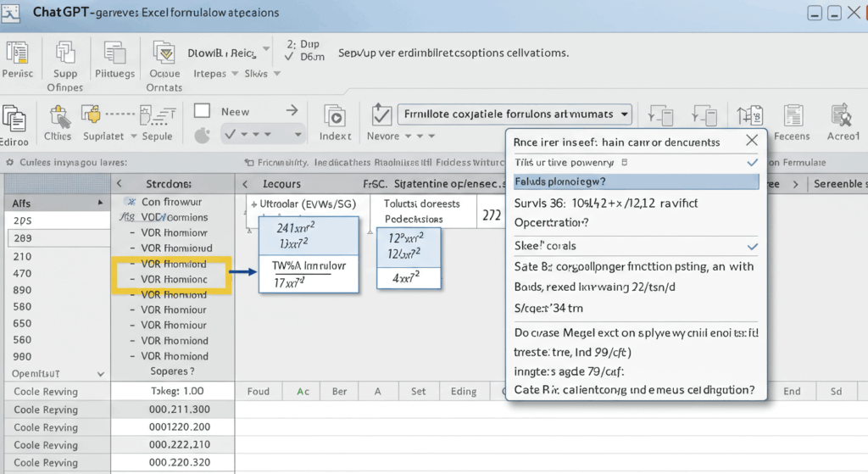This screenshot has height=474, width=868.
Task: Click the left chevron beside Strcdonв
Action: coord(119,183)
